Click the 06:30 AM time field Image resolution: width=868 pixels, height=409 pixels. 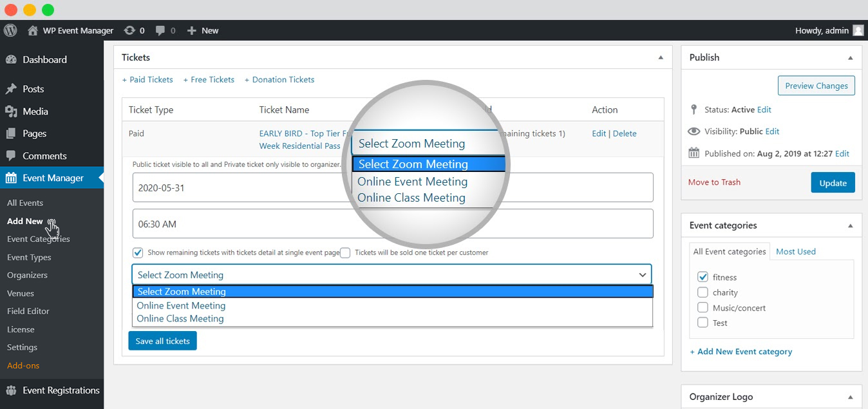(393, 224)
